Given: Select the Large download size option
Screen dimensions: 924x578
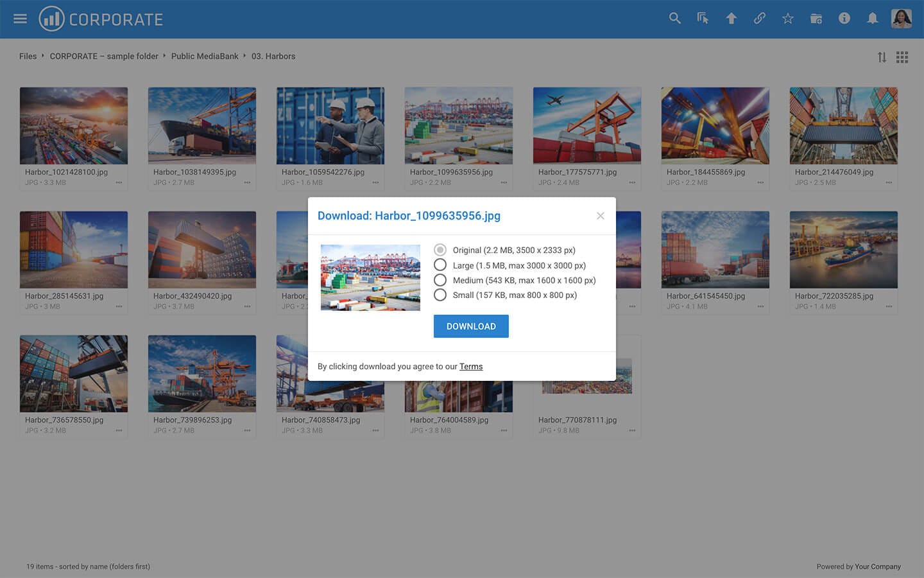Looking at the screenshot, I should [x=440, y=265].
